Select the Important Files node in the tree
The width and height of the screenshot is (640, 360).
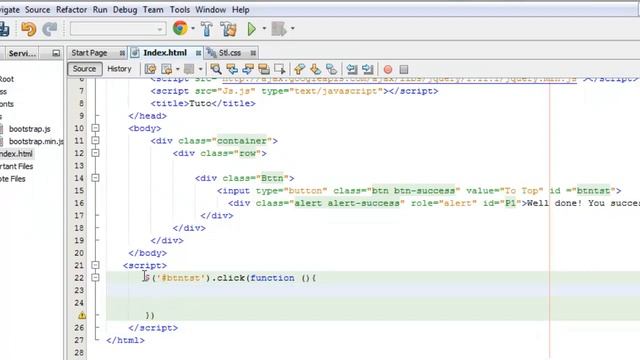click(16, 166)
